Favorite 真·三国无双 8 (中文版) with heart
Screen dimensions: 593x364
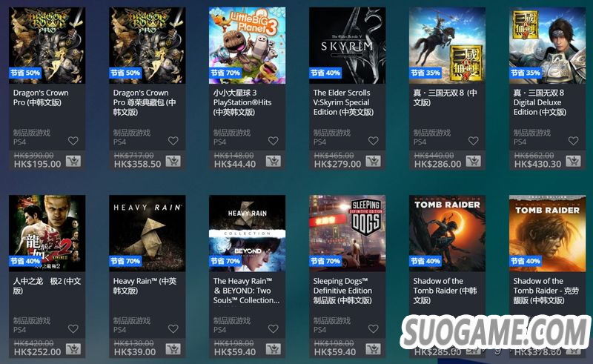(x=473, y=141)
